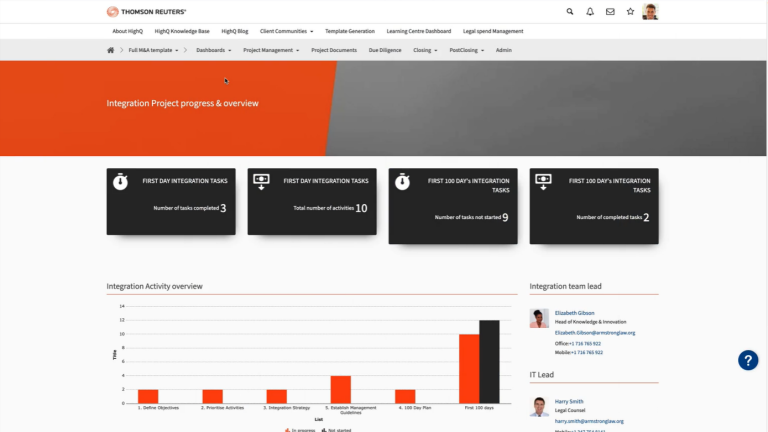Expand the Client Communities dropdown

click(286, 31)
